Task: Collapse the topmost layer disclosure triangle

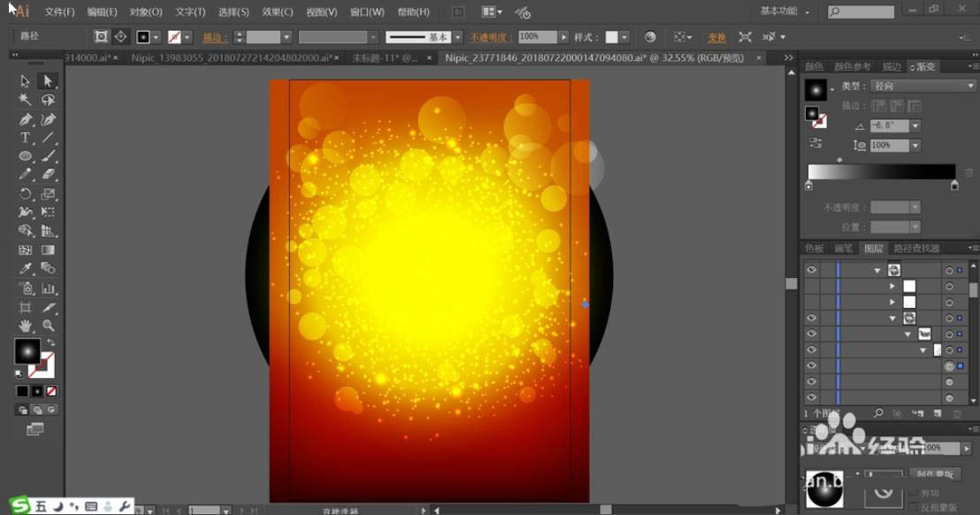Action: (877, 271)
